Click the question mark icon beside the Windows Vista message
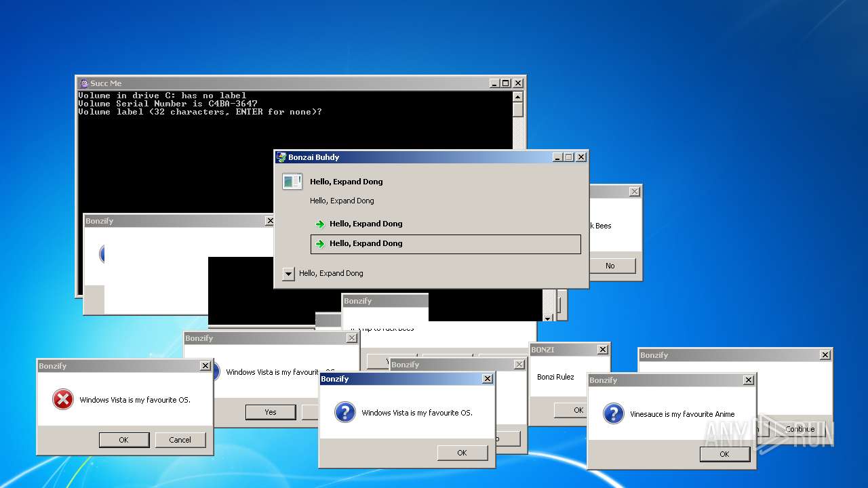This screenshot has width=868, height=488. (344, 413)
